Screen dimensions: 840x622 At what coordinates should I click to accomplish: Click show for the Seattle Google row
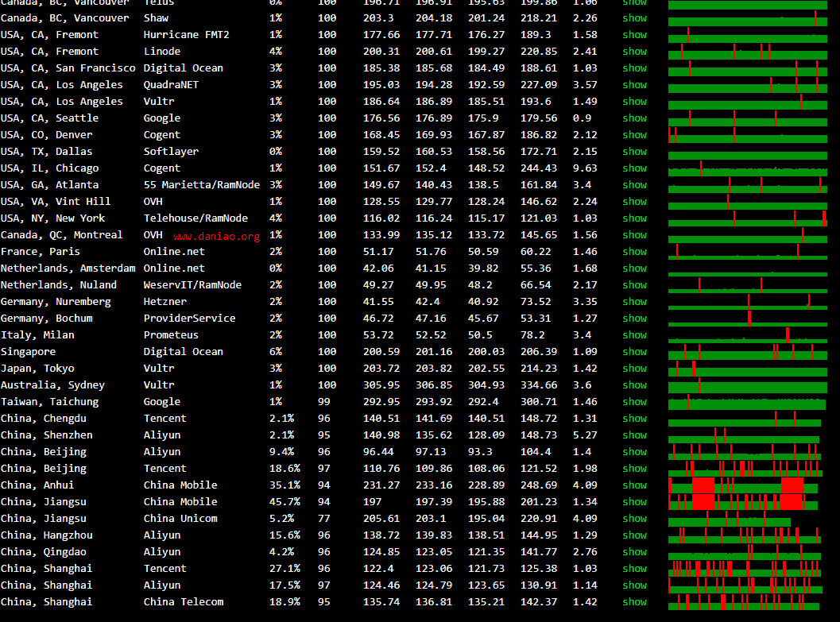tap(635, 118)
